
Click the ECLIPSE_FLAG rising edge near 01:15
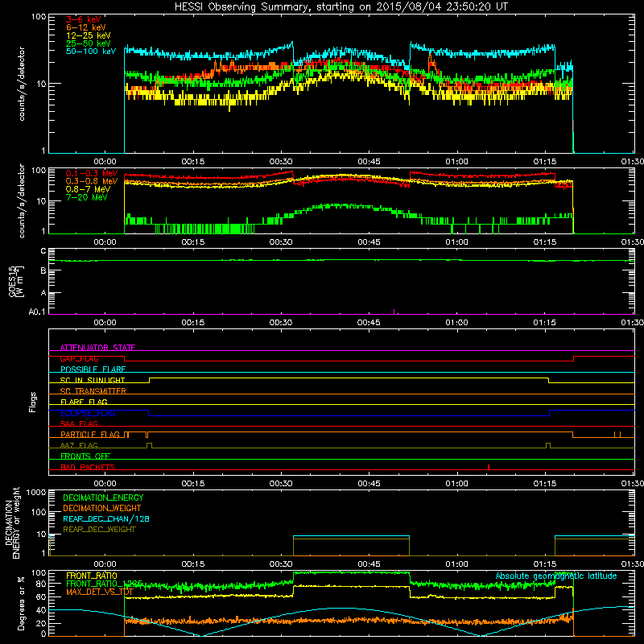(x=550, y=413)
